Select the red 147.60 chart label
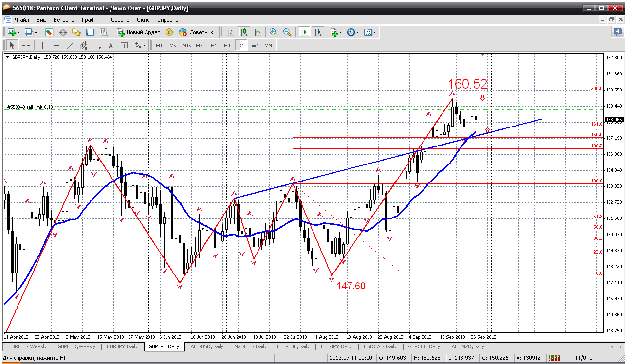Viewport: 627px width, 364px height. tap(351, 286)
